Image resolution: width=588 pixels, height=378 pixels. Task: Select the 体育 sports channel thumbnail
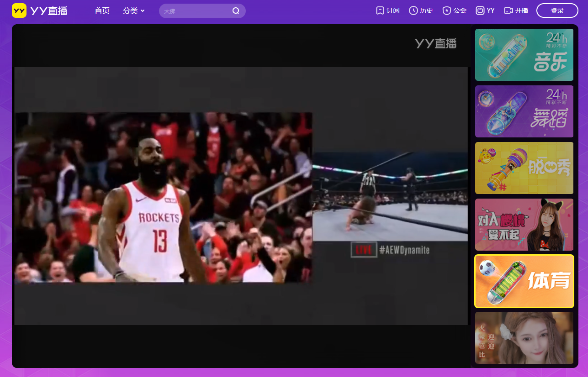click(x=524, y=281)
